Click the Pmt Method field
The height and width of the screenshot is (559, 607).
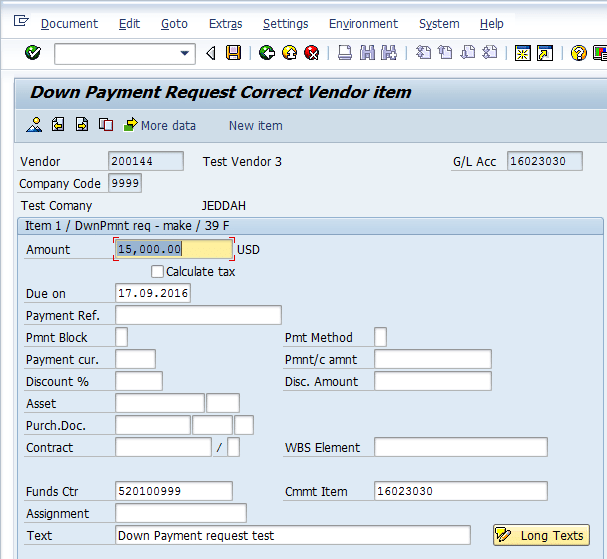380,337
